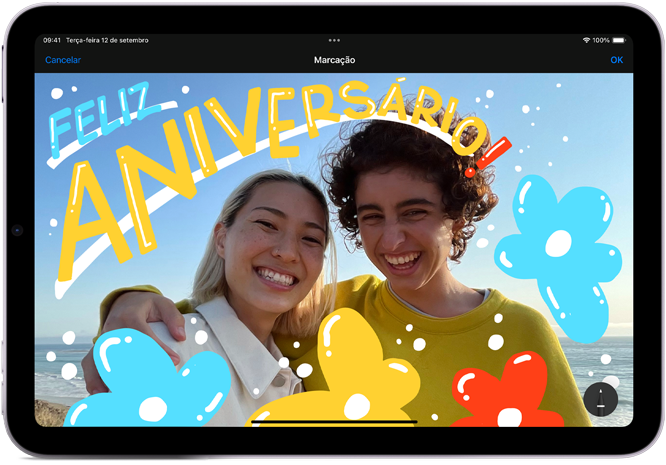
Task: Tap the three-dot multitasking menu
Action: [x=333, y=40]
